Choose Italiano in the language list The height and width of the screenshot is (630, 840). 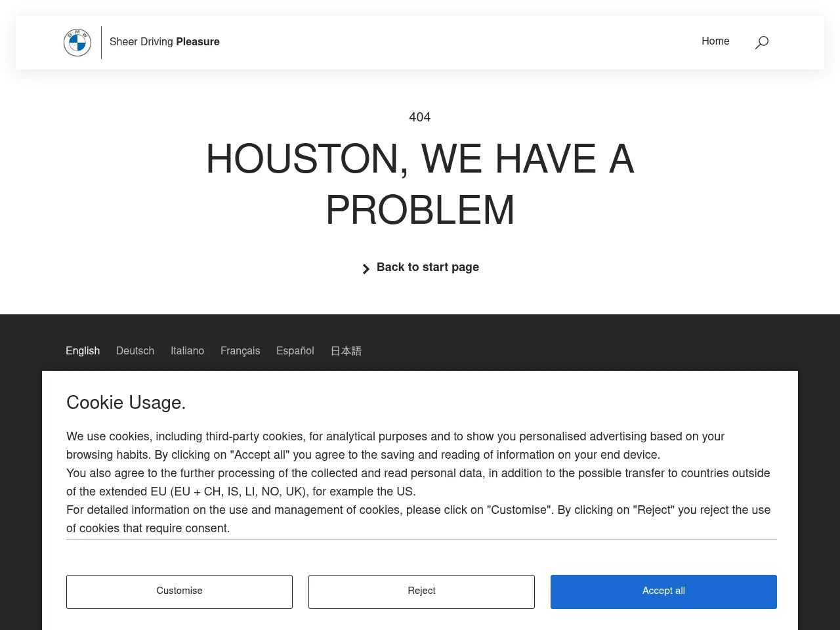click(187, 351)
